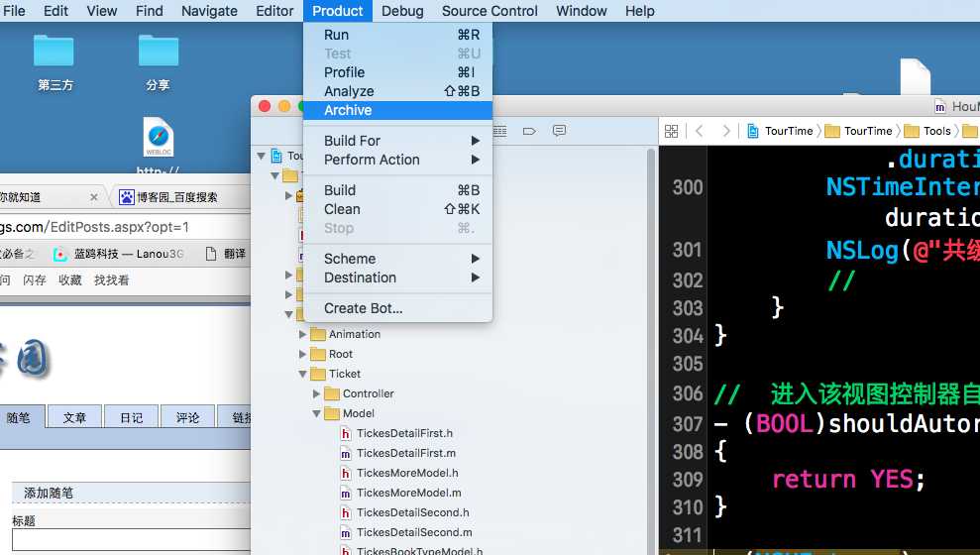Select the 第三方 folder on desktop
The height and width of the screenshot is (555, 980).
tap(54, 62)
